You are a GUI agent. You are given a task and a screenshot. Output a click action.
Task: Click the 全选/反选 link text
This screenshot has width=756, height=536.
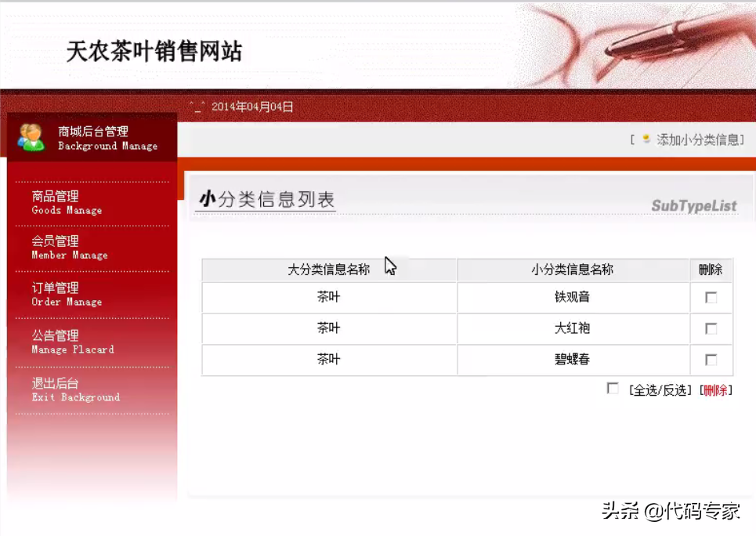[660, 389]
